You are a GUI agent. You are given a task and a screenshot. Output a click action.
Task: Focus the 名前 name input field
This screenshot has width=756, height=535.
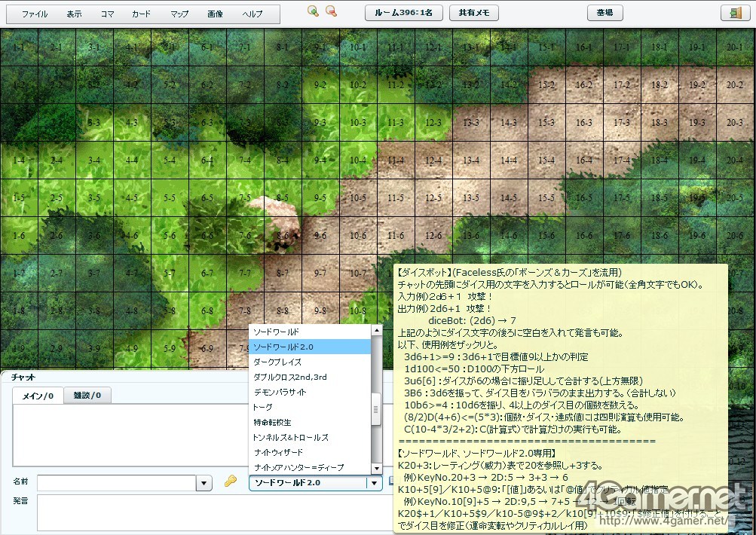(x=117, y=483)
